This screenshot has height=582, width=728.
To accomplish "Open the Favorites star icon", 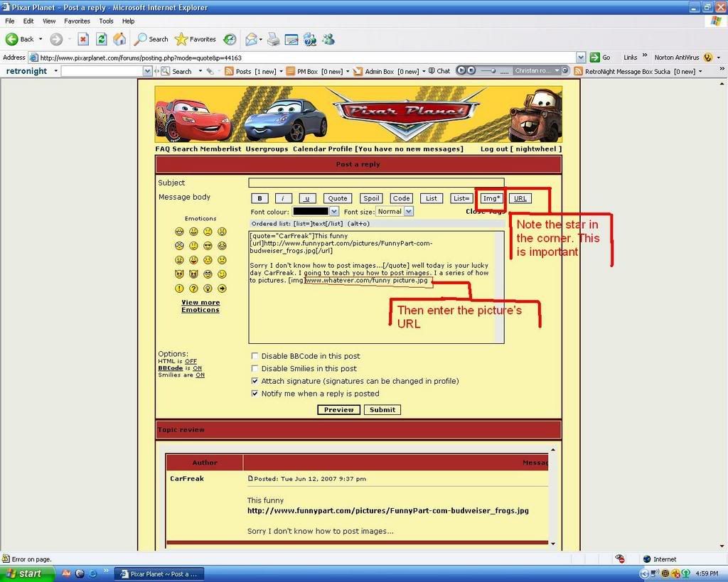I will (x=181, y=39).
